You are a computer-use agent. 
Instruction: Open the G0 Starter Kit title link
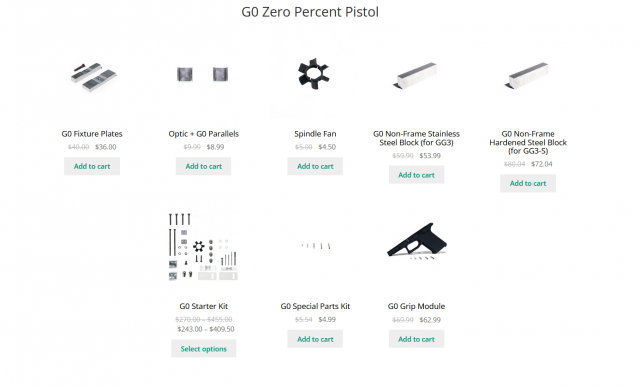tap(204, 306)
